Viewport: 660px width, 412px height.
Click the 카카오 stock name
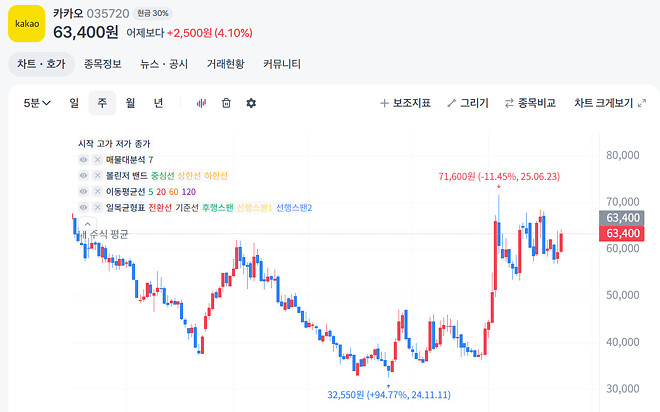tap(68, 13)
